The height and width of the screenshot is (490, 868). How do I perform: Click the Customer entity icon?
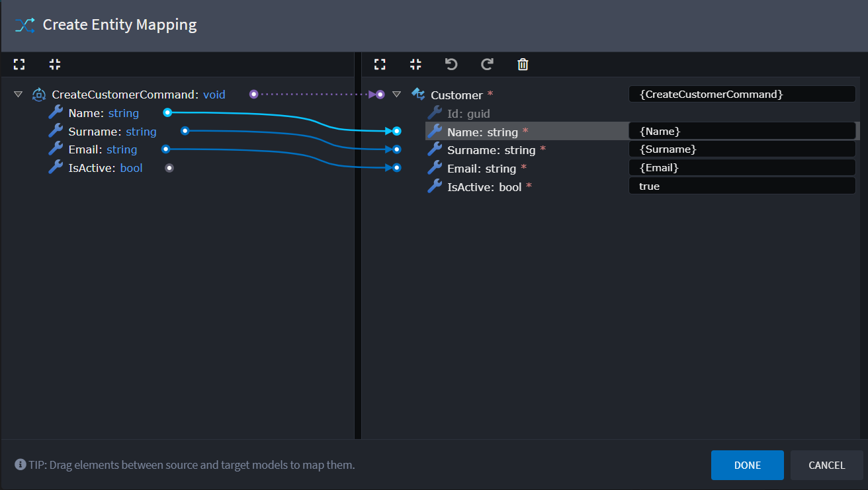click(418, 95)
